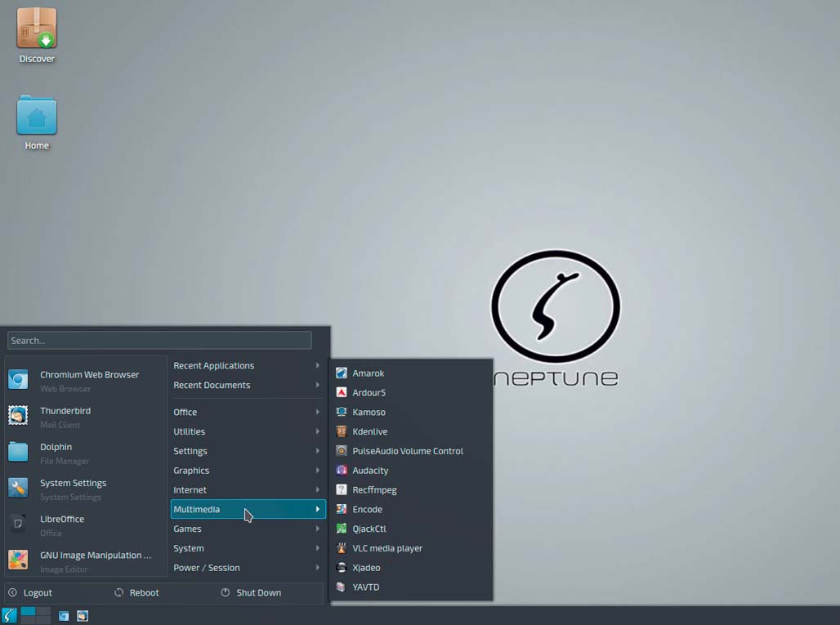The image size is (840, 625).
Task: Launch Thunderbird mail client from favorites
Action: tap(86, 417)
